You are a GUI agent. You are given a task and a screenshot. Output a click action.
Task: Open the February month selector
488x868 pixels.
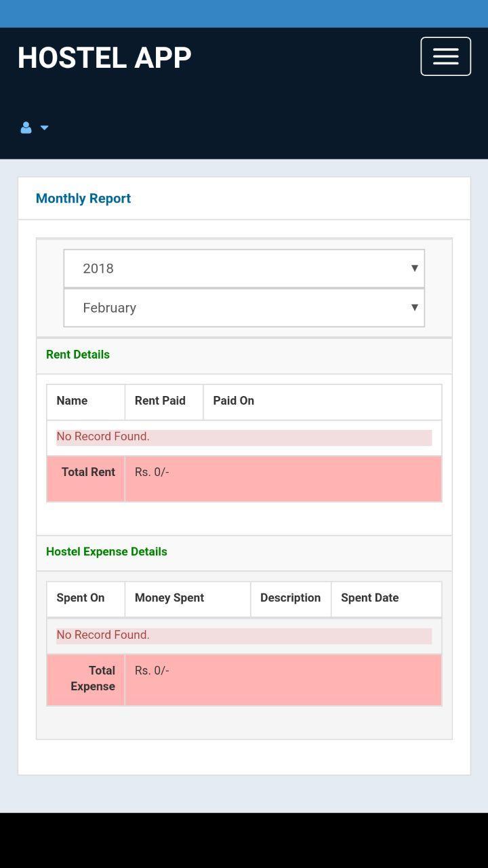[x=244, y=308]
